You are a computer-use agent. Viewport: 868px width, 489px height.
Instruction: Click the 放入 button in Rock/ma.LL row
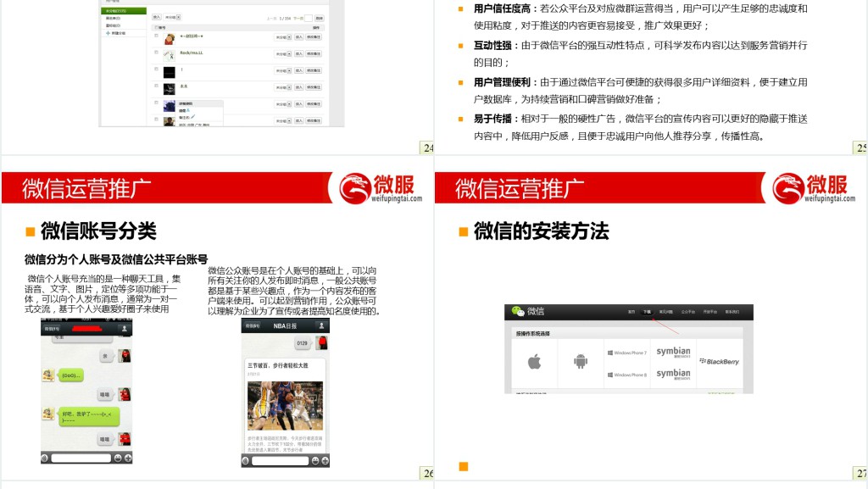tap(299, 53)
